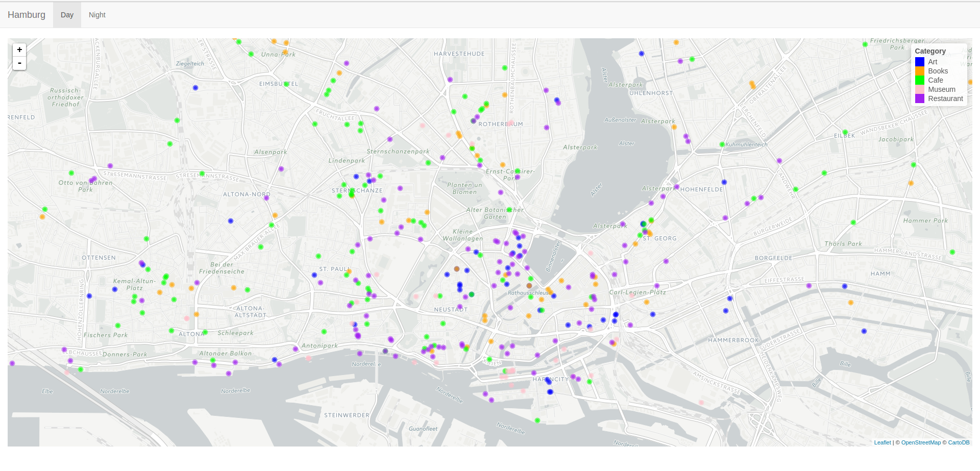The height and width of the screenshot is (471, 980).
Task: Click the Thörls Park map label
Action: 843,244
